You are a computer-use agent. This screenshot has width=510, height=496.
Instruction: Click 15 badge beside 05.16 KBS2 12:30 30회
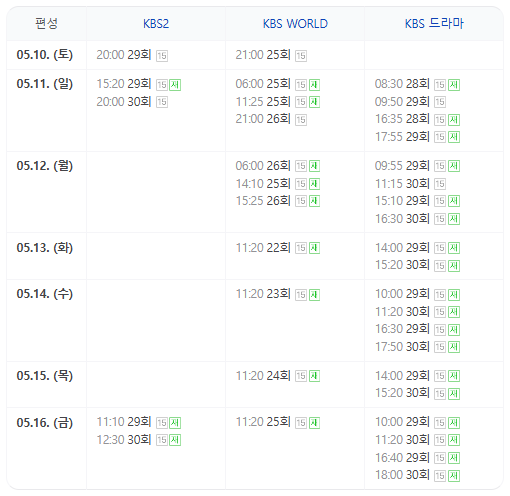[x=162, y=440]
